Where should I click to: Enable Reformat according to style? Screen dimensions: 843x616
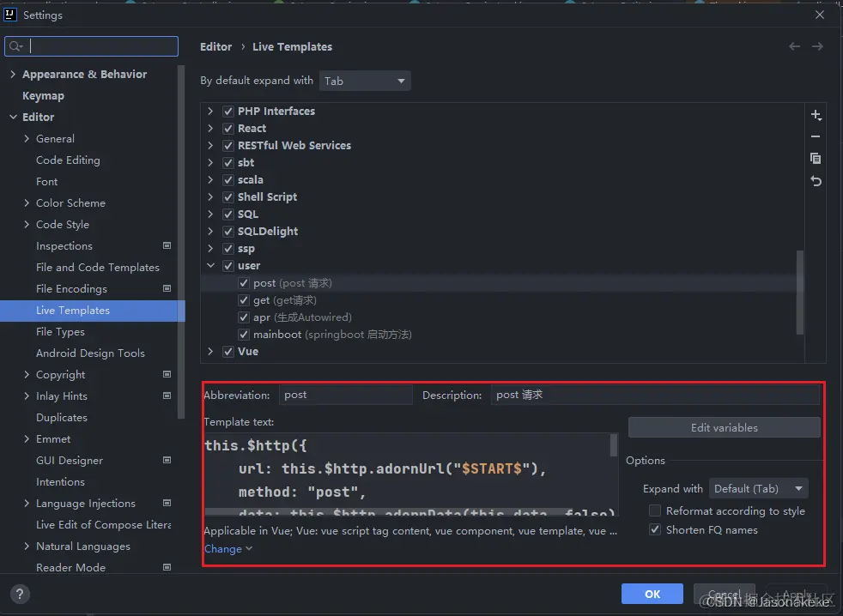(655, 510)
